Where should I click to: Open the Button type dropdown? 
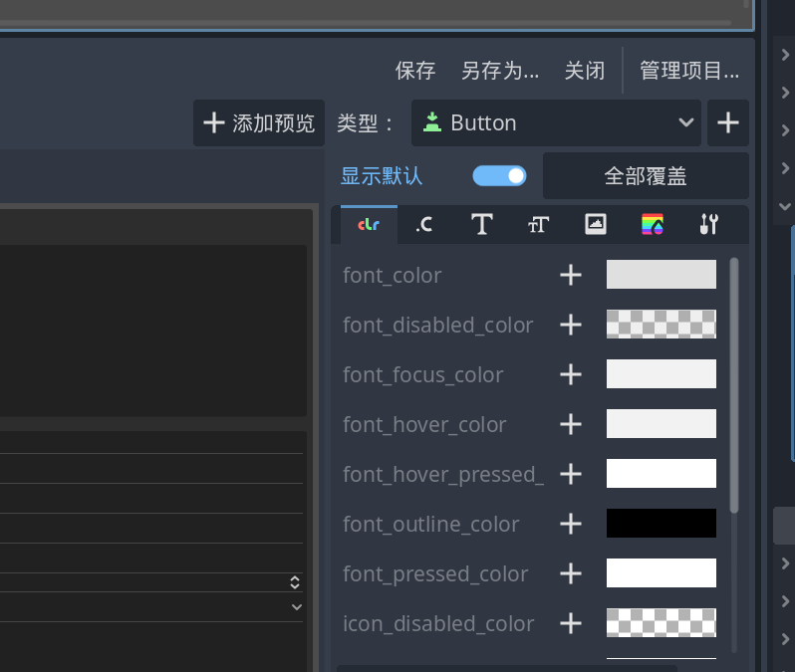(x=556, y=123)
